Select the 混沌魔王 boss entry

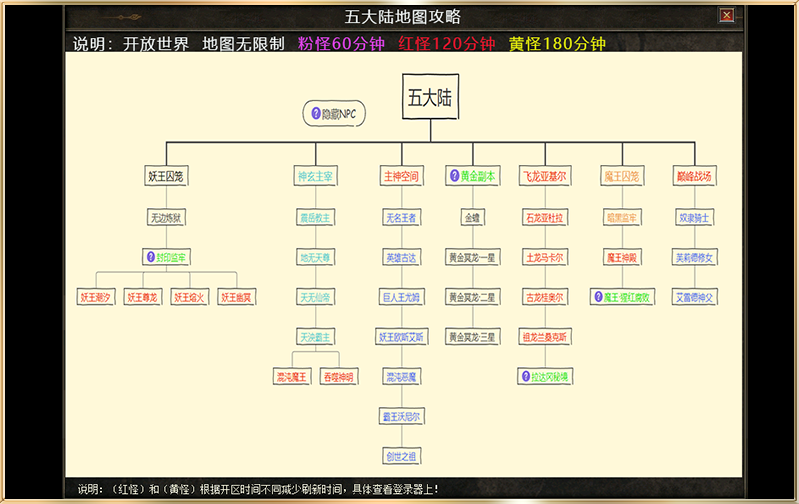coord(292,377)
